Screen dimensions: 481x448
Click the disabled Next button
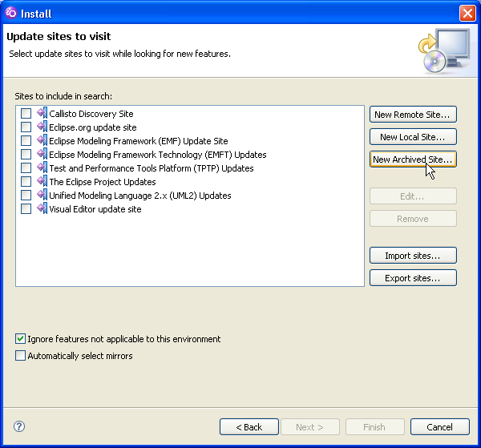point(309,427)
